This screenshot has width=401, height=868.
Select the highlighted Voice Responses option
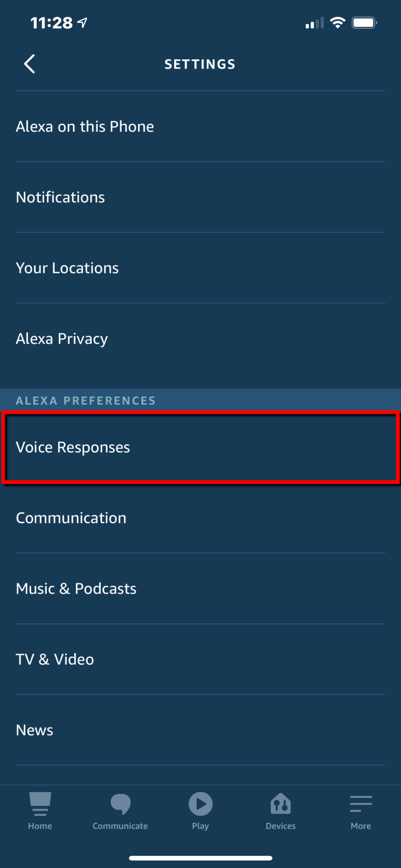[200, 447]
